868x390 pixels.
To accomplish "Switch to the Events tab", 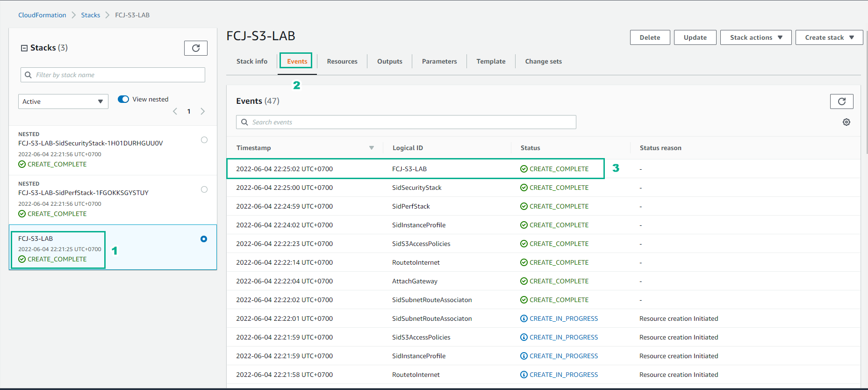I will (x=297, y=61).
